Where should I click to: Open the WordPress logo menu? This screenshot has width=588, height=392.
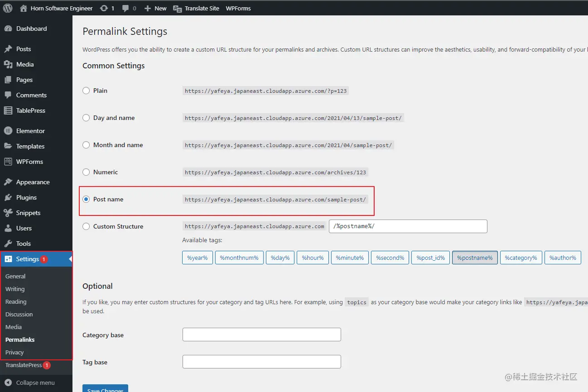tap(8, 8)
